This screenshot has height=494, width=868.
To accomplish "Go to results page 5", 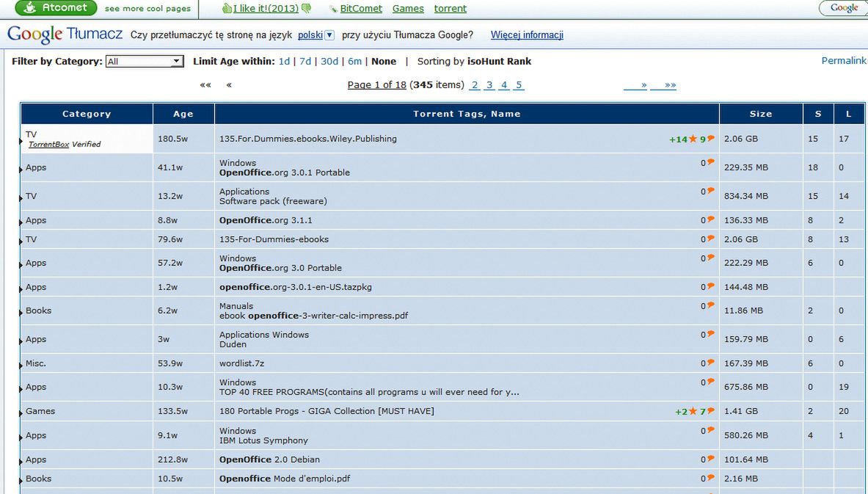I will coord(519,84).
